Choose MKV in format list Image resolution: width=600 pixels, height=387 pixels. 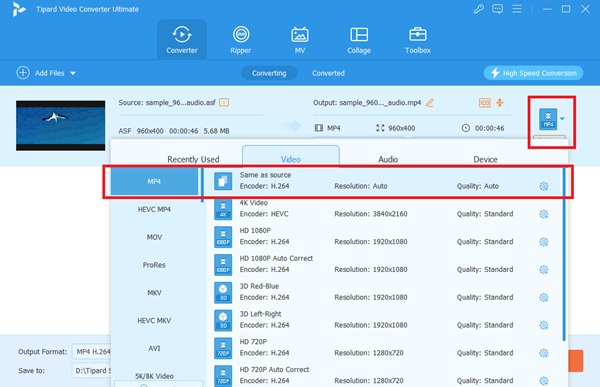[x=154, y=293]
